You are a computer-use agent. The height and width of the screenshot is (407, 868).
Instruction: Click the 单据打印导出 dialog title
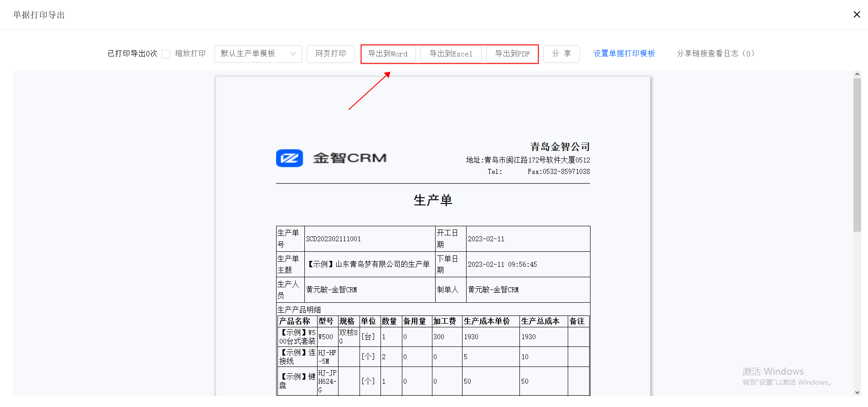[x=39, y=15]
